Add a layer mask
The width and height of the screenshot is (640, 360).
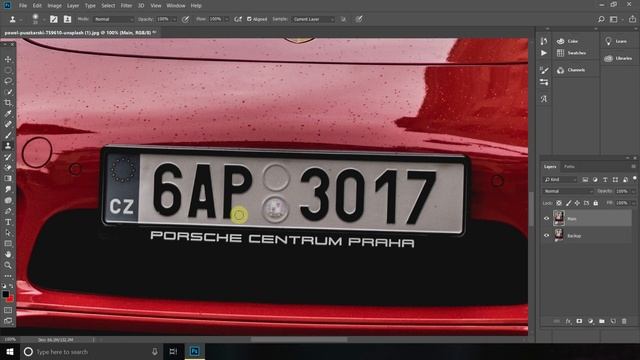pos(579,321)
